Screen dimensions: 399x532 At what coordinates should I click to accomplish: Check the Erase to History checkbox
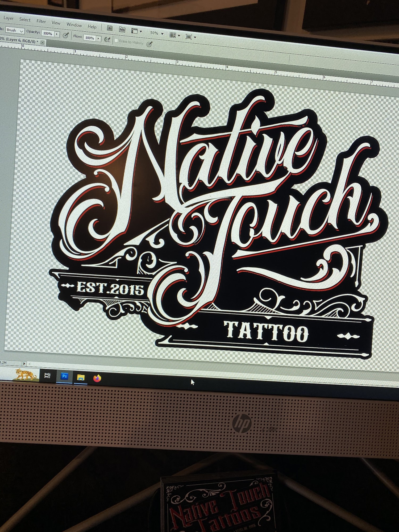point(116,41)
